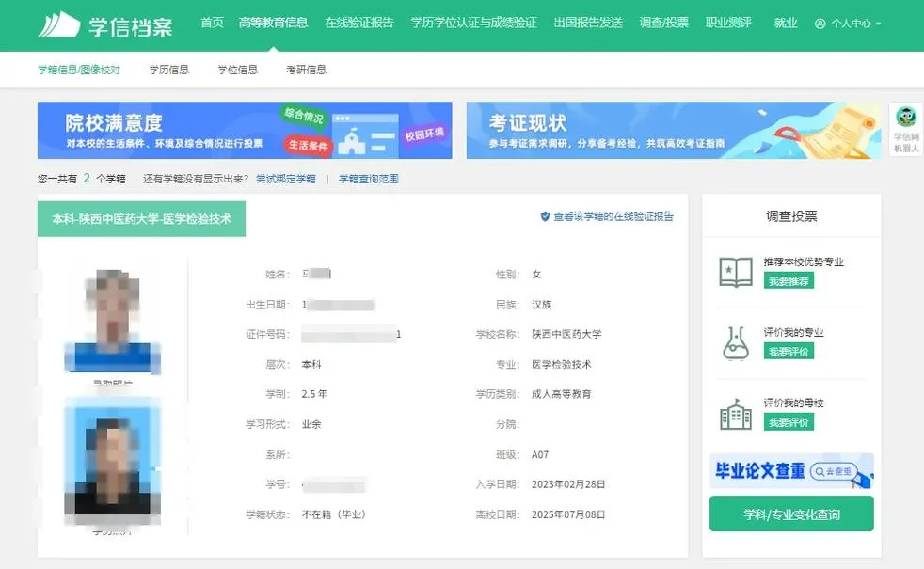Click the 调查投票 panel heading
This screenshot has height=569, width=924.
click(x=791, y=216)
